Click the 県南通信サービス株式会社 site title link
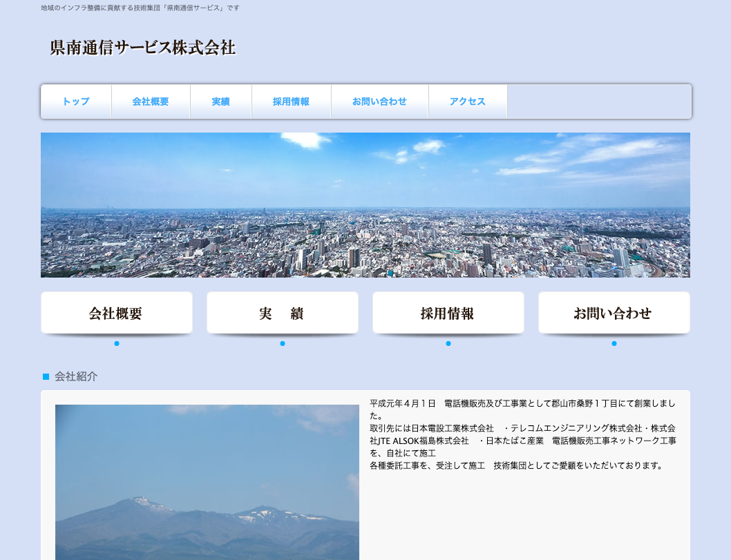Viewport: 731px width, 560px height. (x=142, y=49)
